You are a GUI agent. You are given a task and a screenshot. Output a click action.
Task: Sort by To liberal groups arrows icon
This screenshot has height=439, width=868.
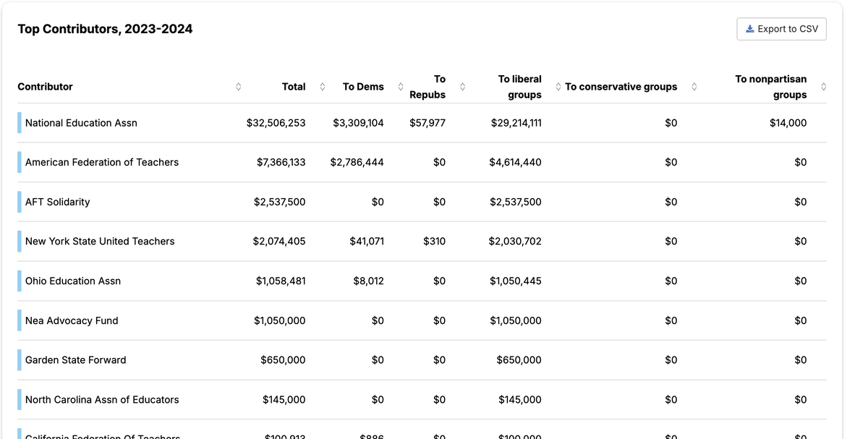pos(558,87)
